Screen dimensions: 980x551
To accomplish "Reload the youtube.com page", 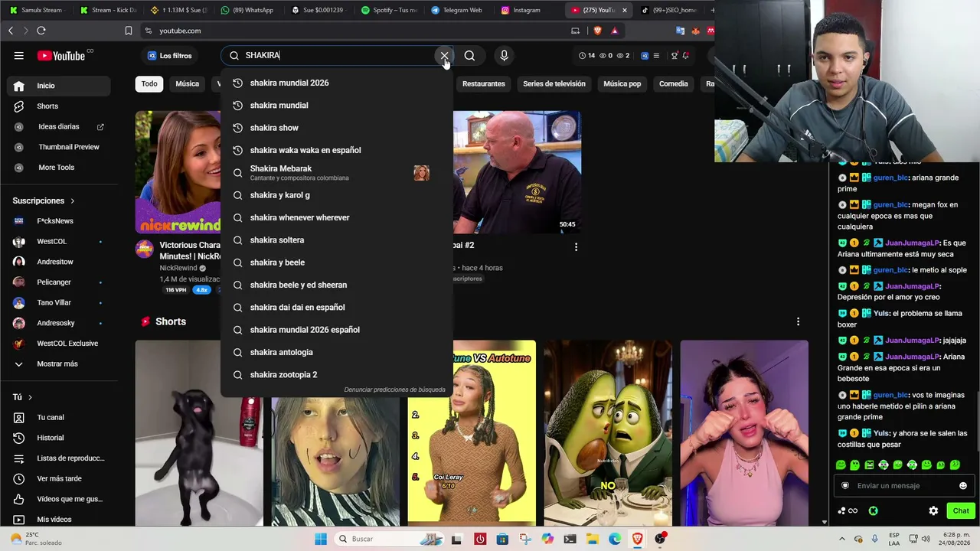I will point(41,31).
